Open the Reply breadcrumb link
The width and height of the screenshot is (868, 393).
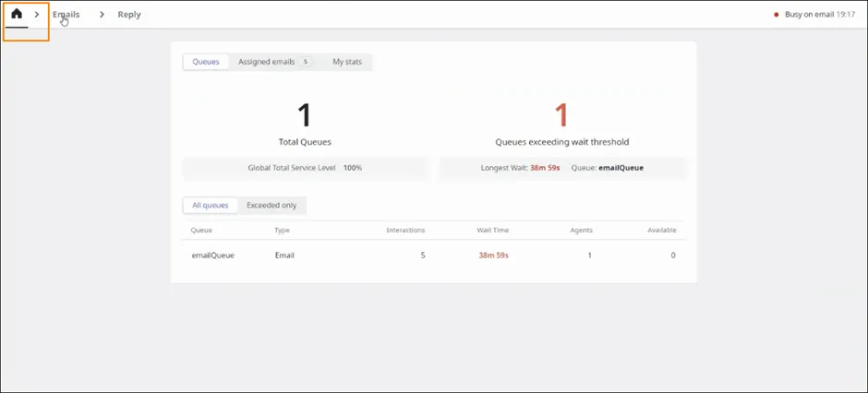(x=129, y=15)
